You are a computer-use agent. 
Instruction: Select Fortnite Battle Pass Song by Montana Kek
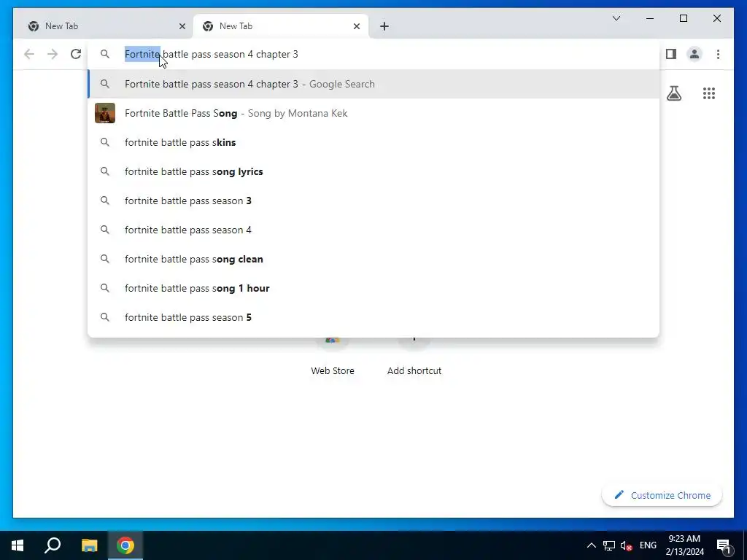(374, 113)
